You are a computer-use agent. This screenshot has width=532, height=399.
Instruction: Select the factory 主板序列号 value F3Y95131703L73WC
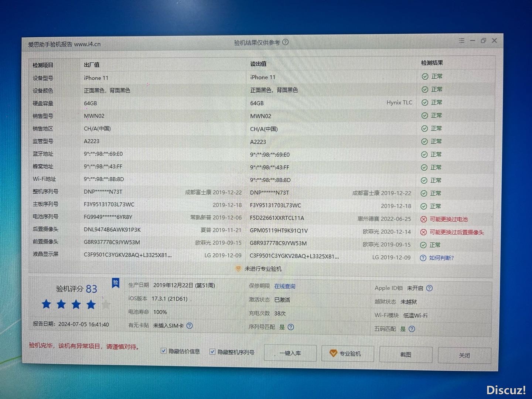point(109,204)
